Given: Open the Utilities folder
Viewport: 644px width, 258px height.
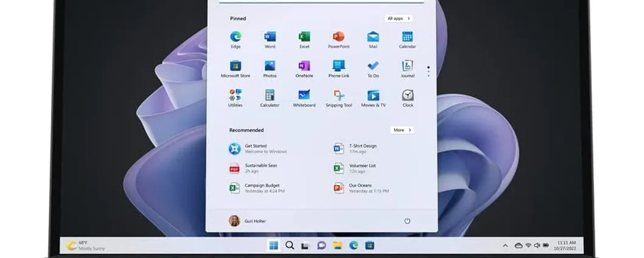Looking at the screenshot, I should (235, 99).
